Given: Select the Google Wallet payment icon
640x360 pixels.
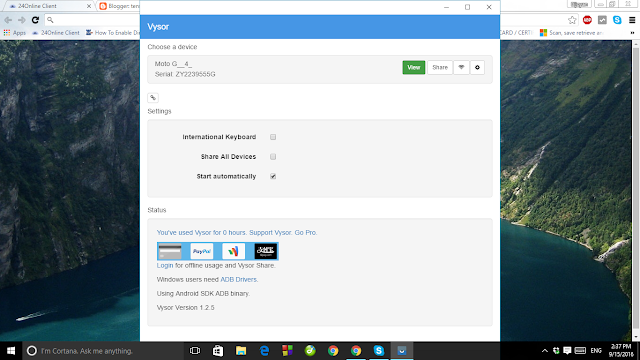Looking at the screenshot, I should [x=233, y=251].
